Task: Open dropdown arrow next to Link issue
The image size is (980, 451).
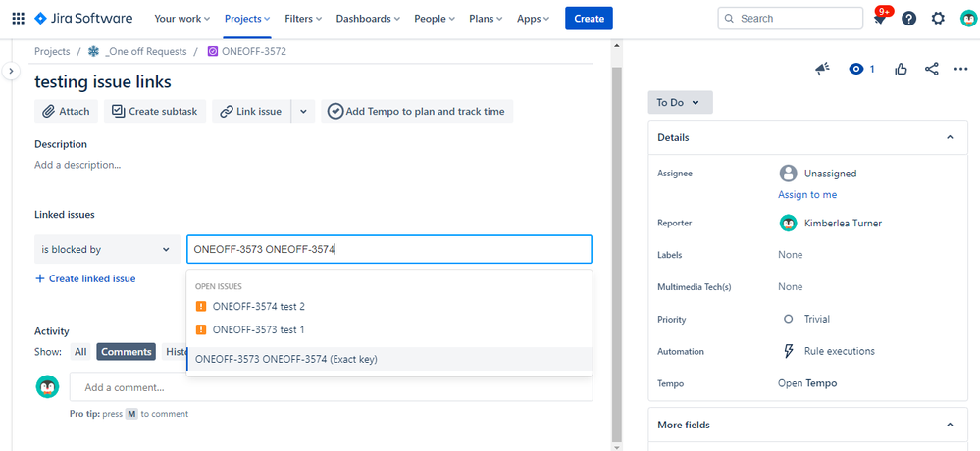Action: (x=303, y=111)
